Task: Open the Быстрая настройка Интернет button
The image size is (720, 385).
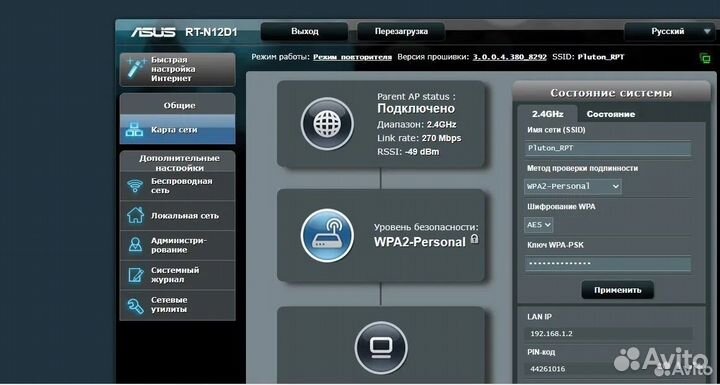Action: coord(177,69)
